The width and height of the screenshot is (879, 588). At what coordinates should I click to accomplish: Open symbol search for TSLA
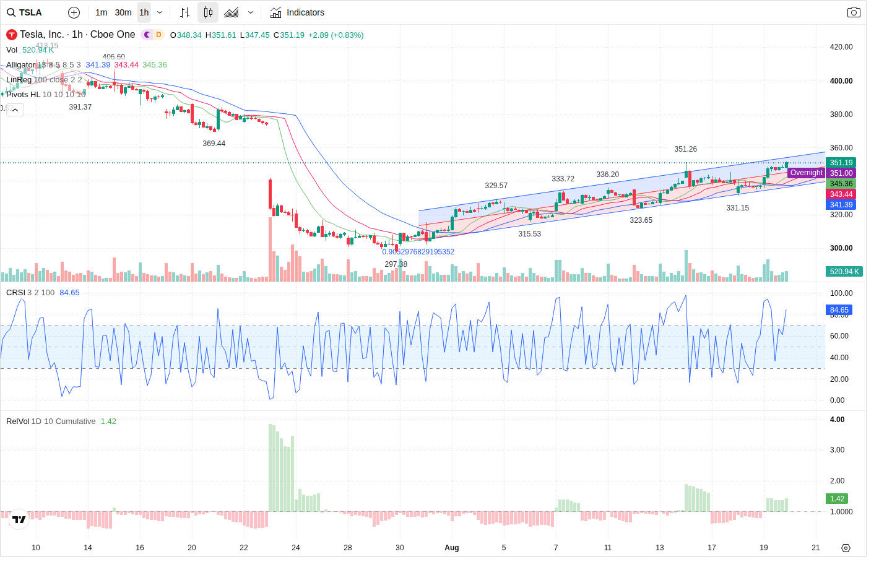pos(25,12)
